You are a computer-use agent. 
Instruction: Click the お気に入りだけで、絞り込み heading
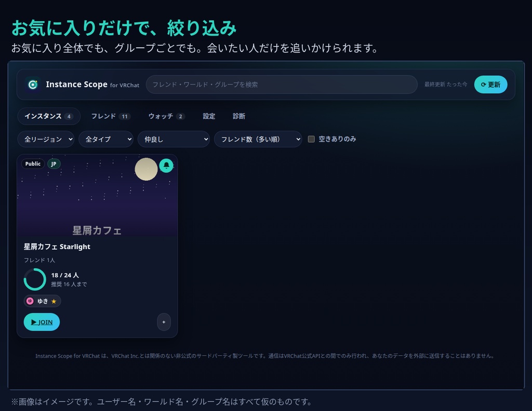coord(124,28)
